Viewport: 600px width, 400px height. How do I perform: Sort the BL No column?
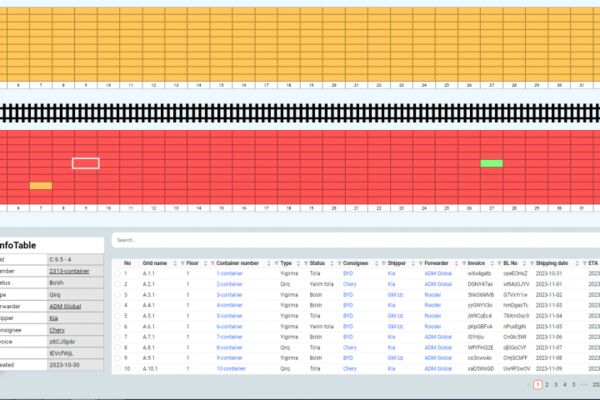tap(524, 263)
